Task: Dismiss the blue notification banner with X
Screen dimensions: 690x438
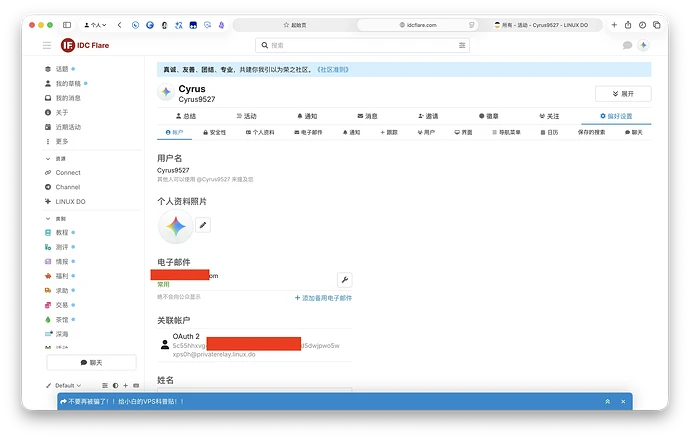Action: [x=623, y=401]
